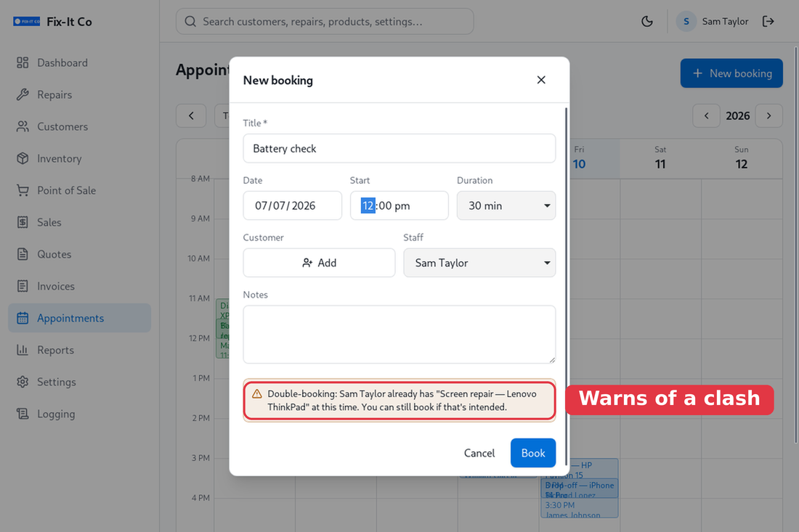Go to Repairs section
799x532 pixels.
[x=79, y=94]
